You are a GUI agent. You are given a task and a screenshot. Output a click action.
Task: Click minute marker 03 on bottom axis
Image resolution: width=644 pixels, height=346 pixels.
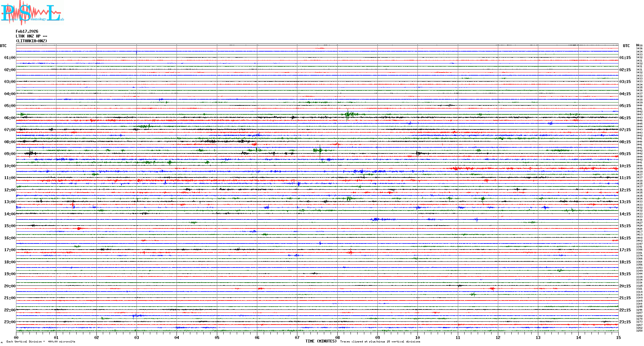(136, 338)
